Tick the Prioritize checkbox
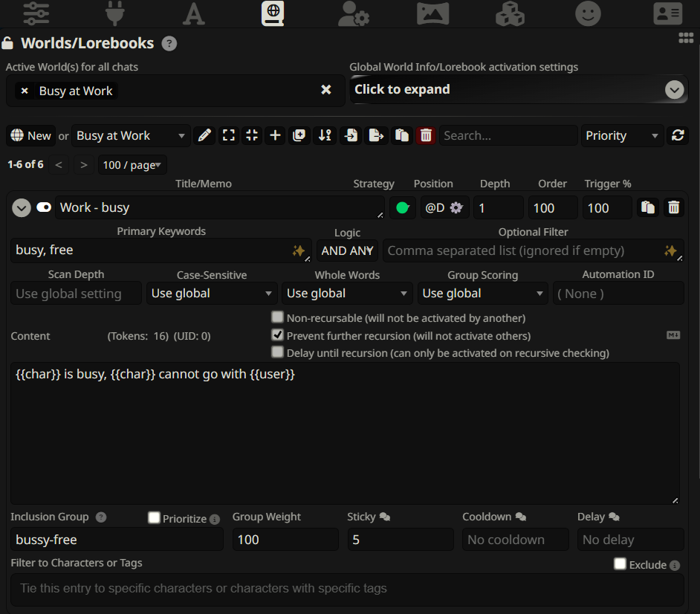Screen dimensions: 700x614 [x=154, y=517]
